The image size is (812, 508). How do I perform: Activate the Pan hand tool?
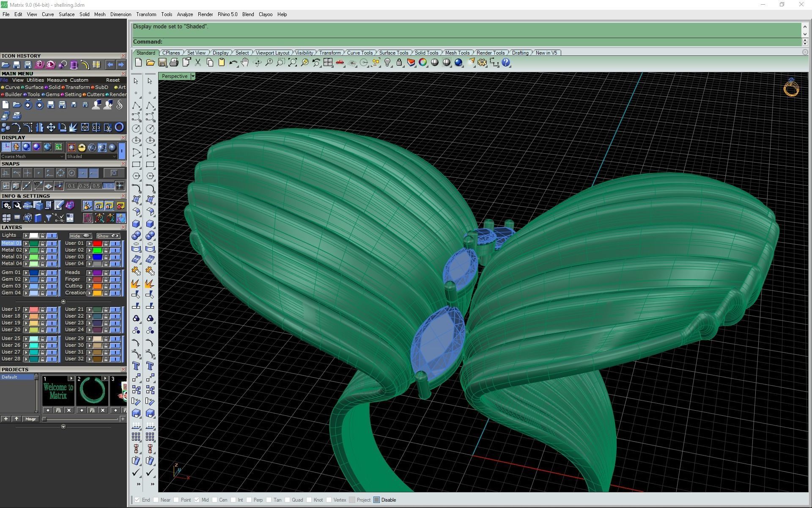pyautogui.click(x=245, y=63)
